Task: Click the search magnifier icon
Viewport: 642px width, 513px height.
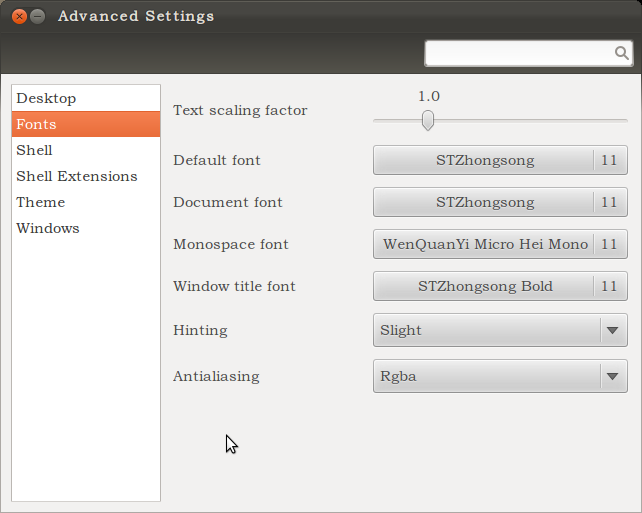Action: pos(621,53)
